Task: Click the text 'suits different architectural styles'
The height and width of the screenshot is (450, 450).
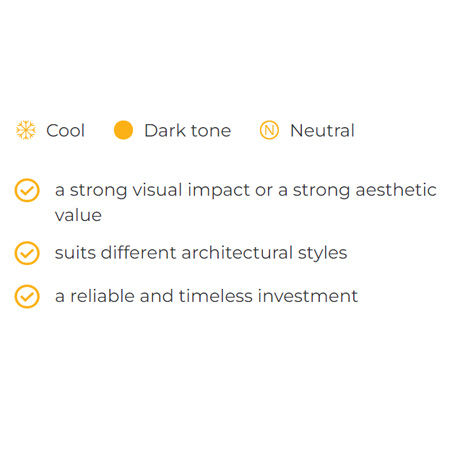Action: [x=201, y=253]
